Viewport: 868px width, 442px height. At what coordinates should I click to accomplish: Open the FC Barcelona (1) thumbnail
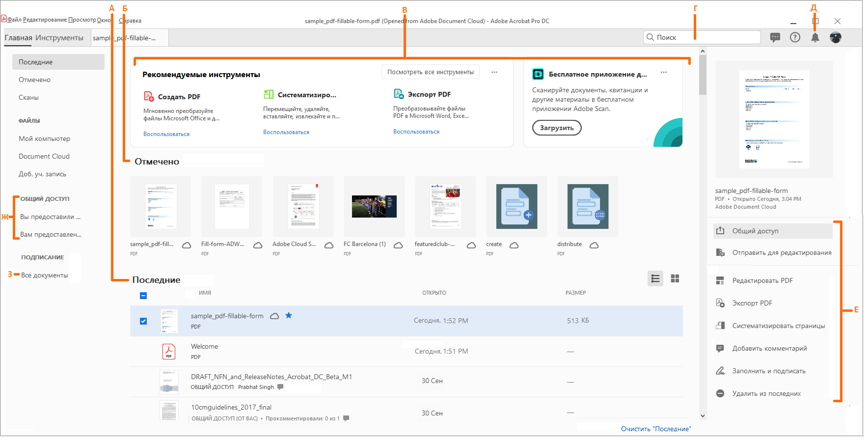tap(374, 206)
